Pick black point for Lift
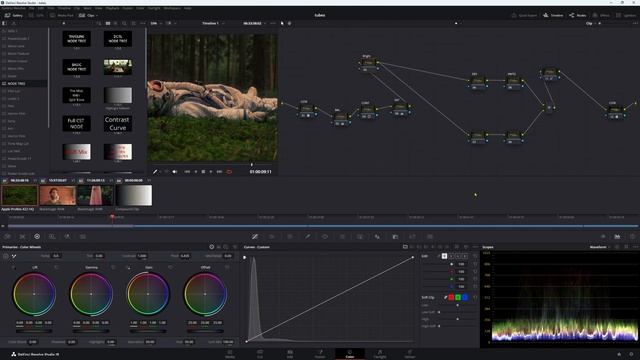640x360 pixels. (14, 268)
